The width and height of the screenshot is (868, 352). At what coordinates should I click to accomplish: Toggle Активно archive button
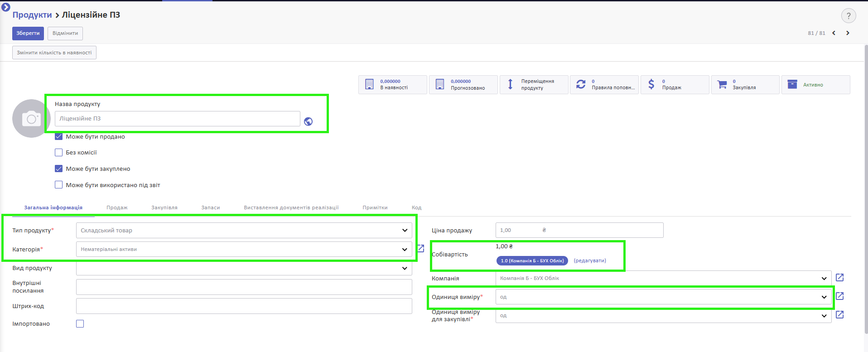816,85
